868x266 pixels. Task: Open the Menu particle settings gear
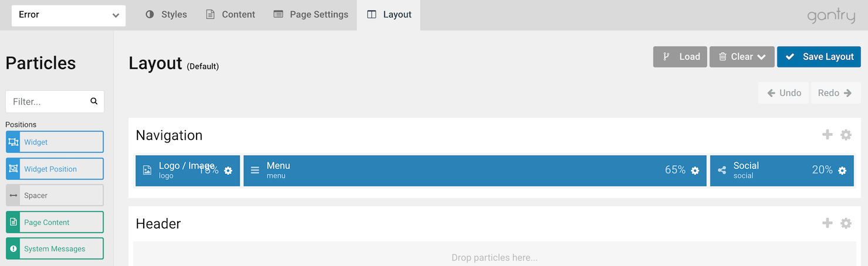(x=695, y=170)
